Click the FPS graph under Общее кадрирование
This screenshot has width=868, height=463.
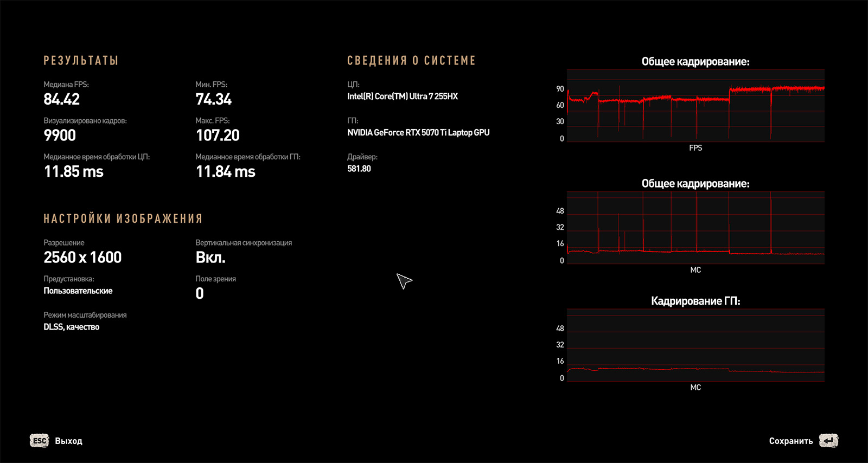[x=695, y=106]
